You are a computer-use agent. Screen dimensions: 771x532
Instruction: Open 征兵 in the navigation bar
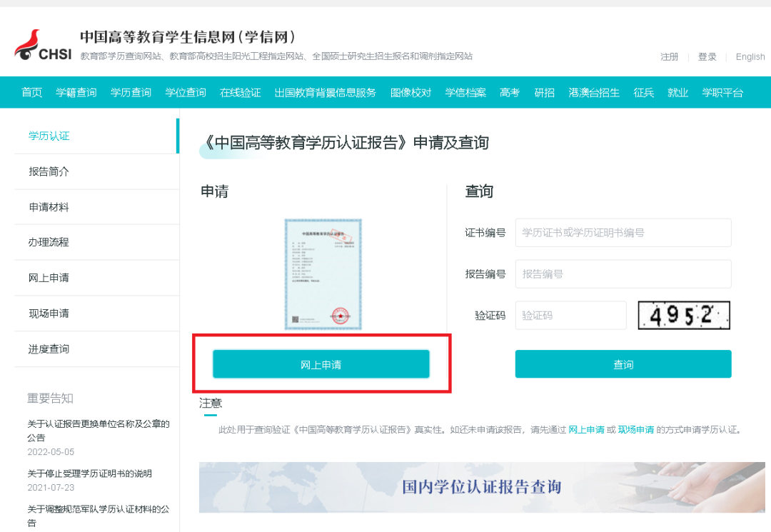(x=644, y=92)
